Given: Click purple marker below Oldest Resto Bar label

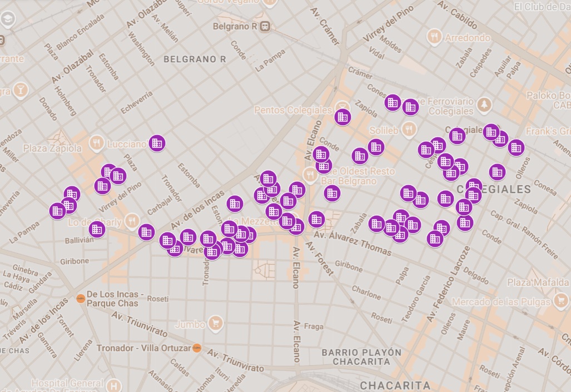Looking at the screenshot, I should [x=332, y=193].
